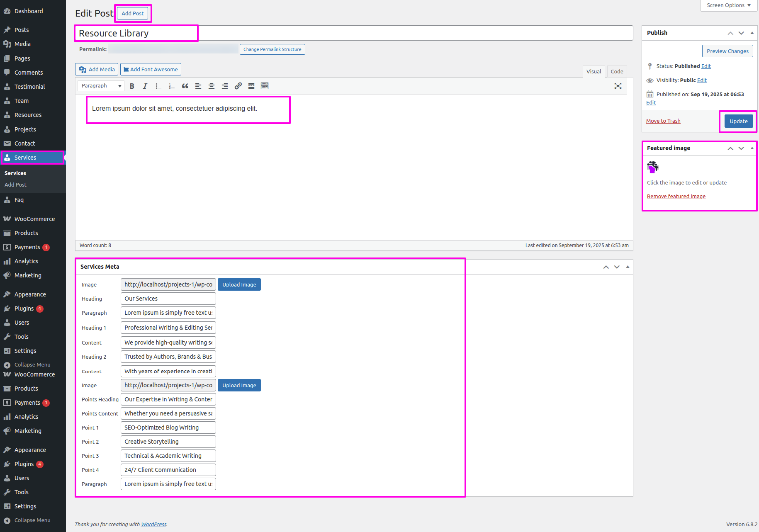Toggle the Services Meta panel collapse arrow
Screen dimensions: 759x532
click(x=628, y=267)
